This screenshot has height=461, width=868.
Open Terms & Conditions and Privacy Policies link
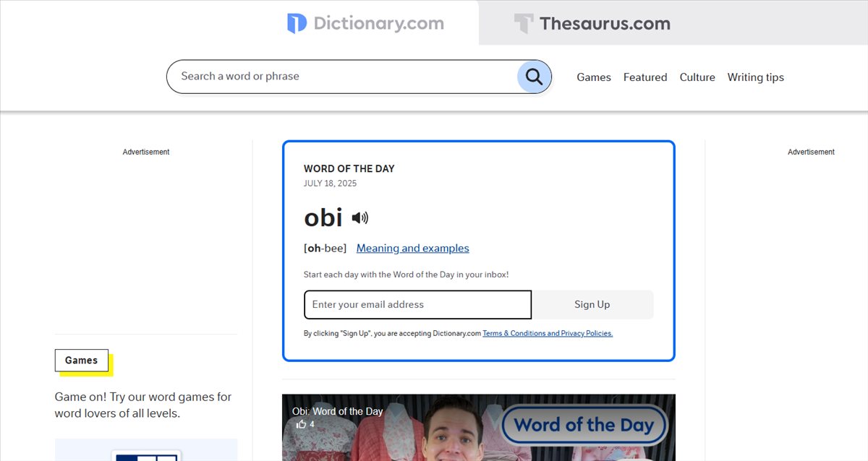coord(547,334)
